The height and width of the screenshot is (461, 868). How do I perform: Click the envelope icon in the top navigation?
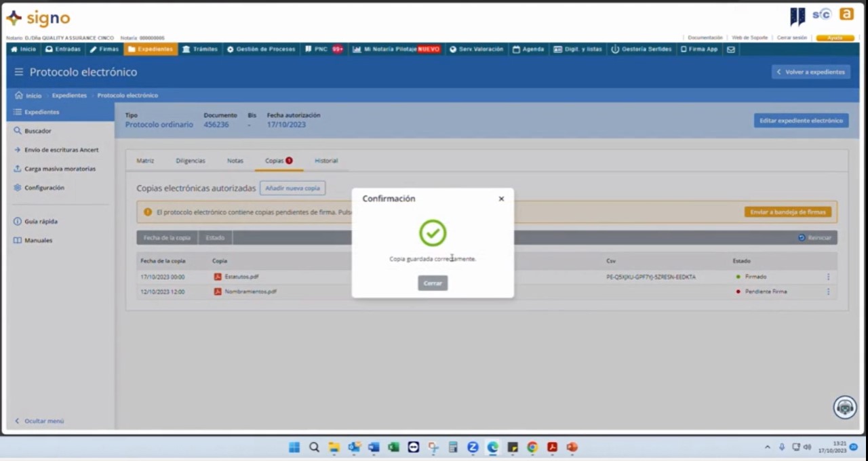click(x=730, y=49)
